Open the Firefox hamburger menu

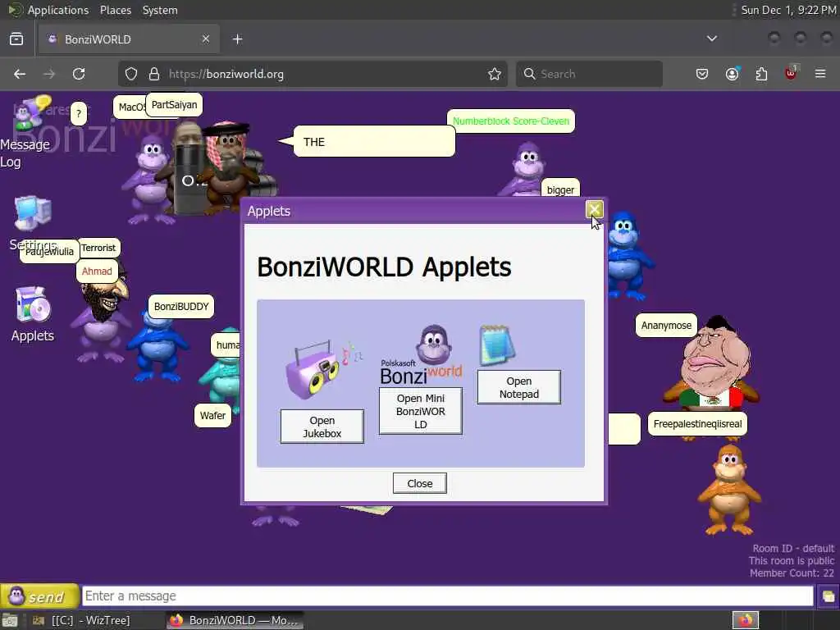pos(820,74)
